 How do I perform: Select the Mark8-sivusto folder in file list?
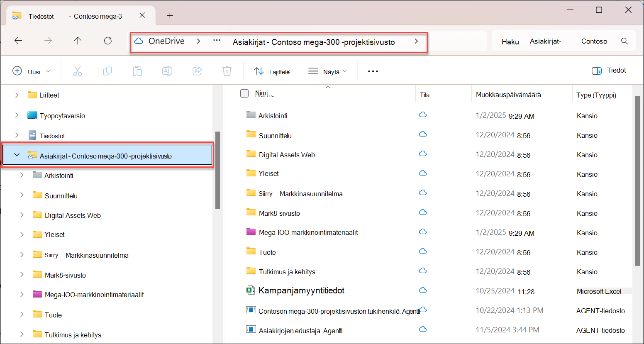click(x=279, y=213)
